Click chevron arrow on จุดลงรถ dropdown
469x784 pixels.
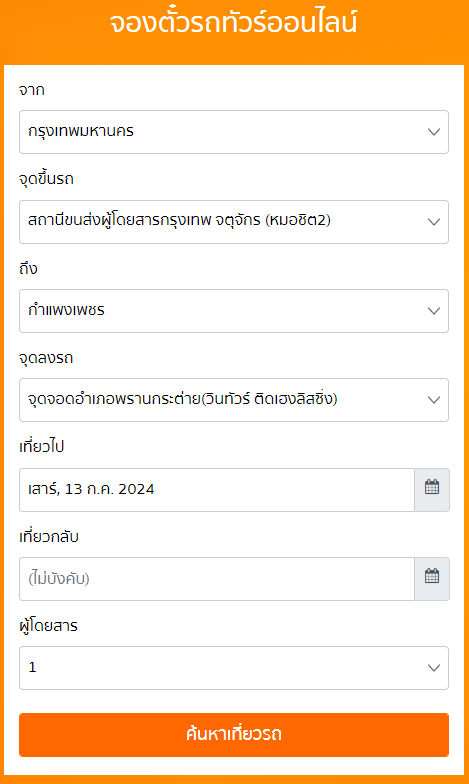434,400
